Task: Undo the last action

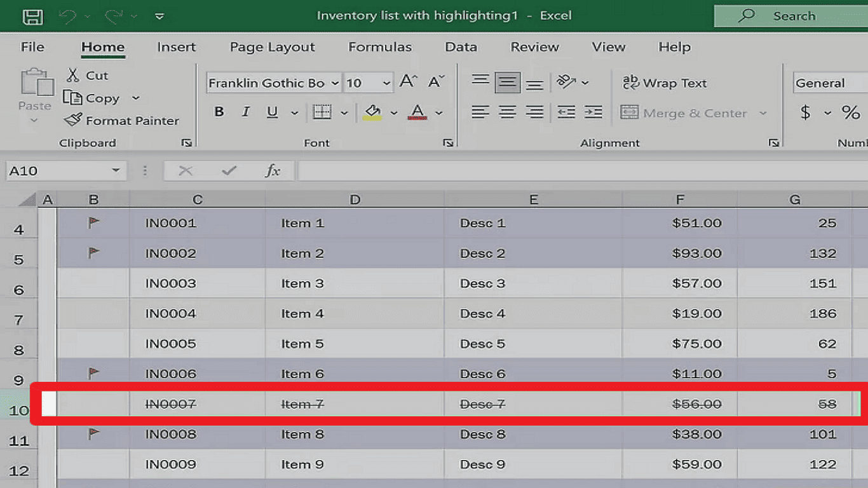Action: 68,17
